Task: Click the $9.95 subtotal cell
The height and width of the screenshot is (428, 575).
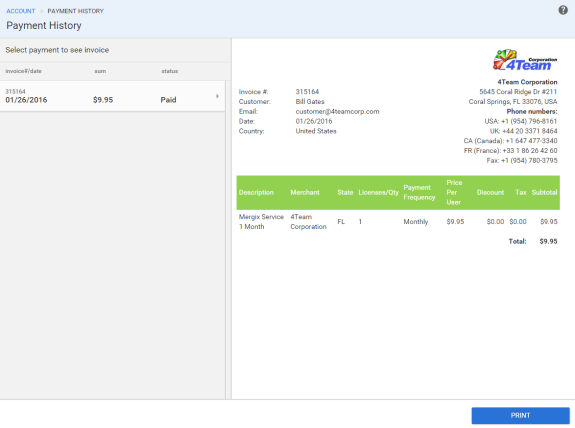Action: click(549, 222)
